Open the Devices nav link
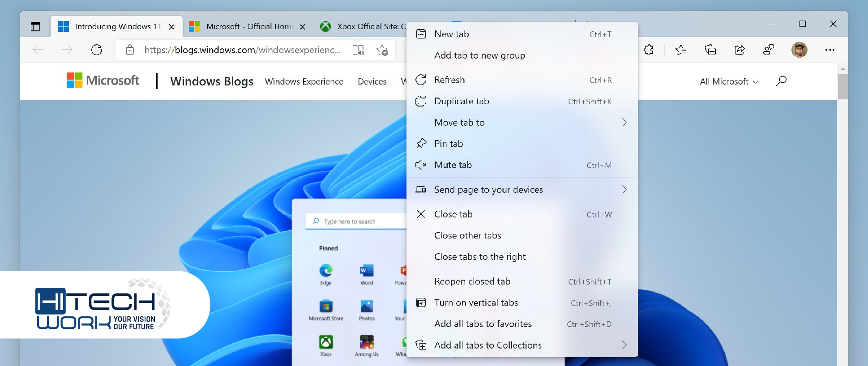This screenshot has width=868, height=366. (x=372, y=81)
